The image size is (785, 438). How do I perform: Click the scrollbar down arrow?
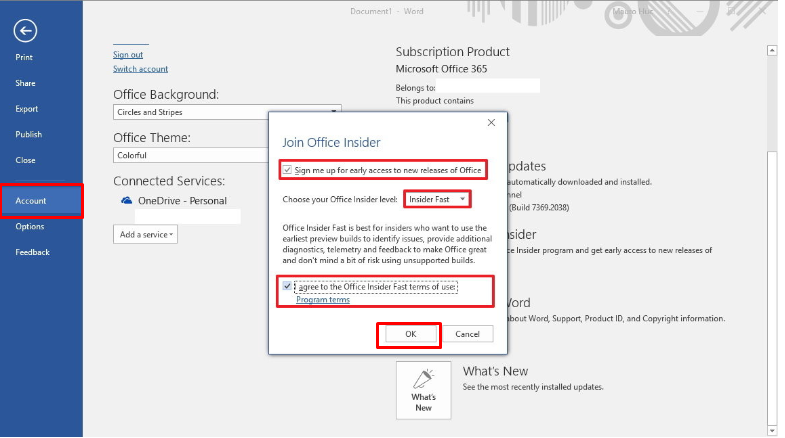coord(772,430)
